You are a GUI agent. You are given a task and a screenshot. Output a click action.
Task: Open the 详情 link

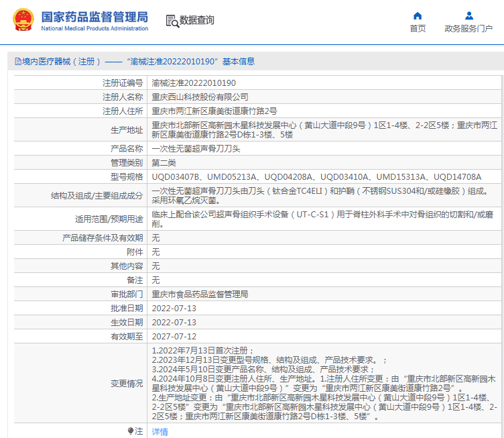point(160,431)
